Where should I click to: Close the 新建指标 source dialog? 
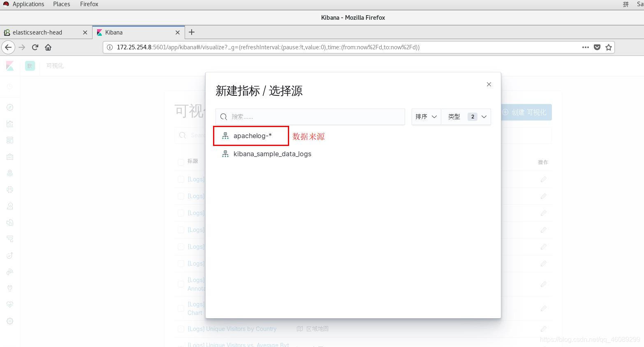click(x=489, y=84)
